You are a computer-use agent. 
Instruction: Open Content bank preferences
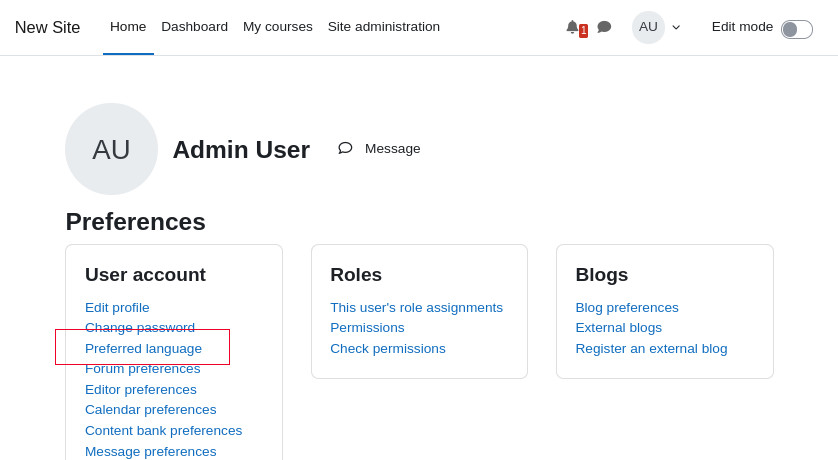coord(163,431)
